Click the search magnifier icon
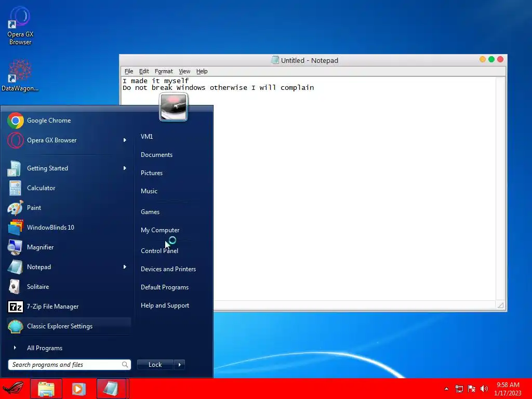The image size is (532, 399). pos(125,364)
